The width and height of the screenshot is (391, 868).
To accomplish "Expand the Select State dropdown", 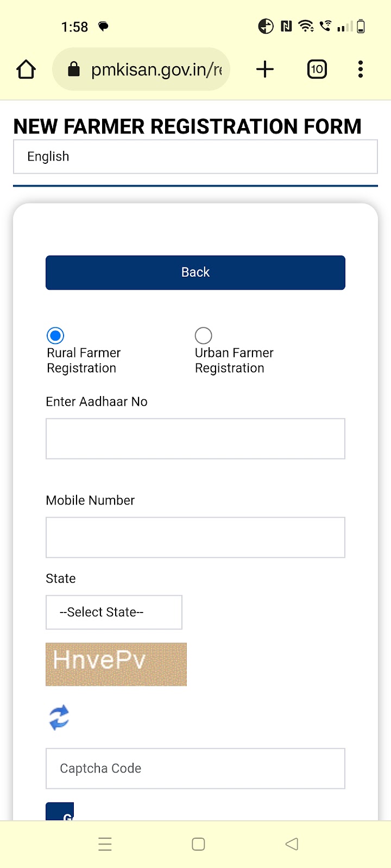I will click(x=114, y=612).
